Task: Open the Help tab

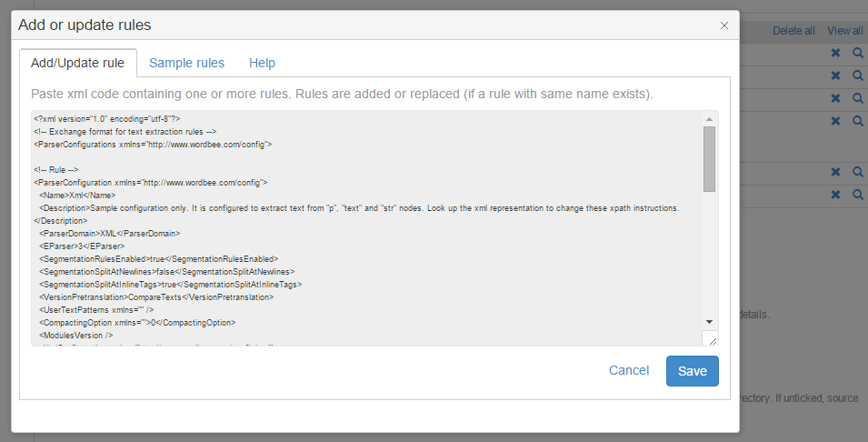Action: (262, 63)
